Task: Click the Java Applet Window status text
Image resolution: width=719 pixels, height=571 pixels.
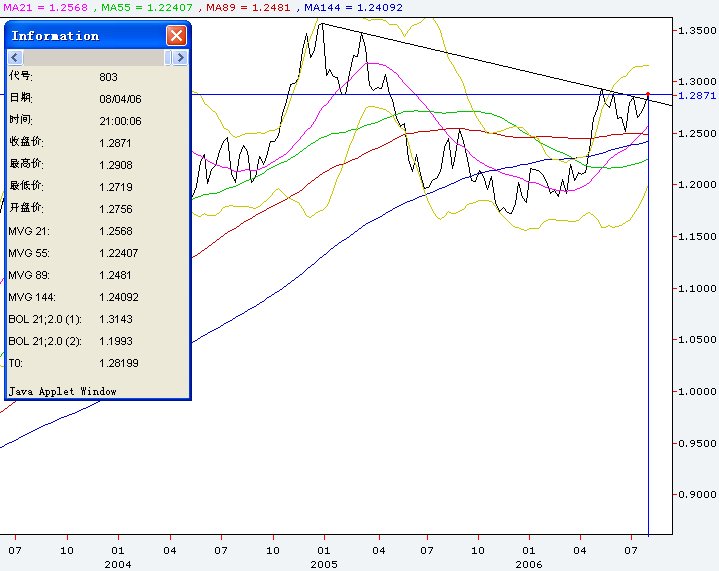Action: pos(62,391)
